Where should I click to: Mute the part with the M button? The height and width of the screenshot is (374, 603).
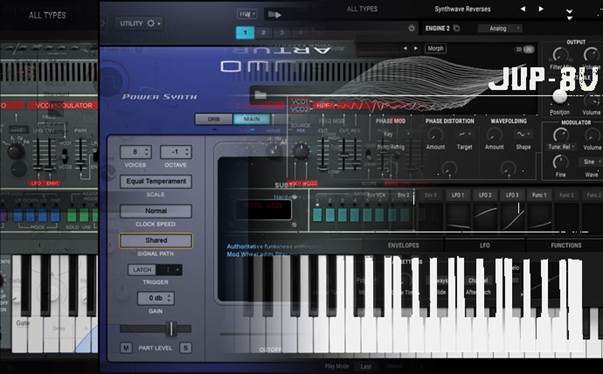pyautogui.click(x=126, y=348)
